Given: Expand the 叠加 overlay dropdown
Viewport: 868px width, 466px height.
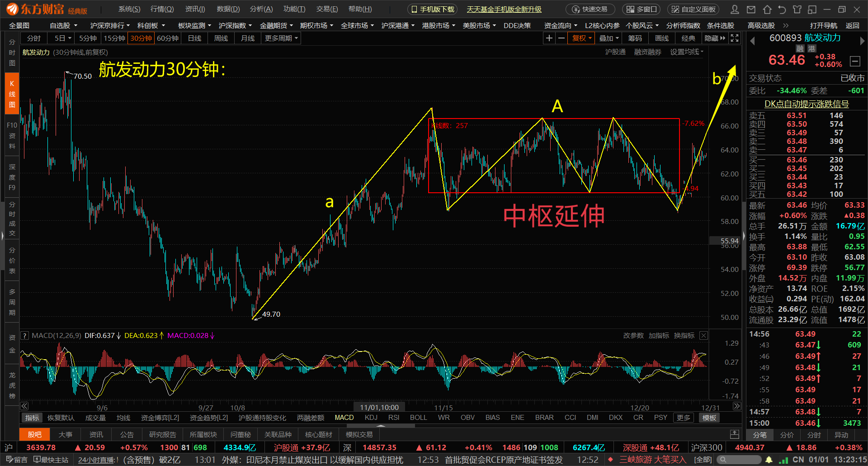Looking at the screenshot, I should pos(609,38).
